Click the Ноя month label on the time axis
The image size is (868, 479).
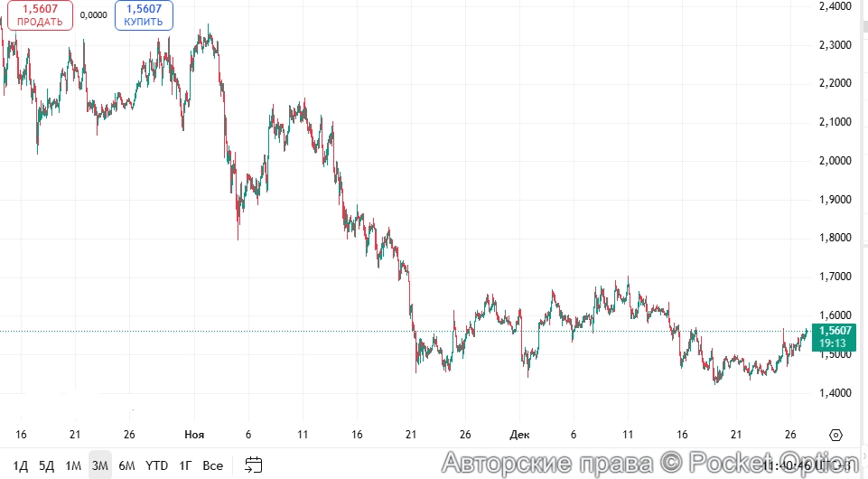click(194, 434)
